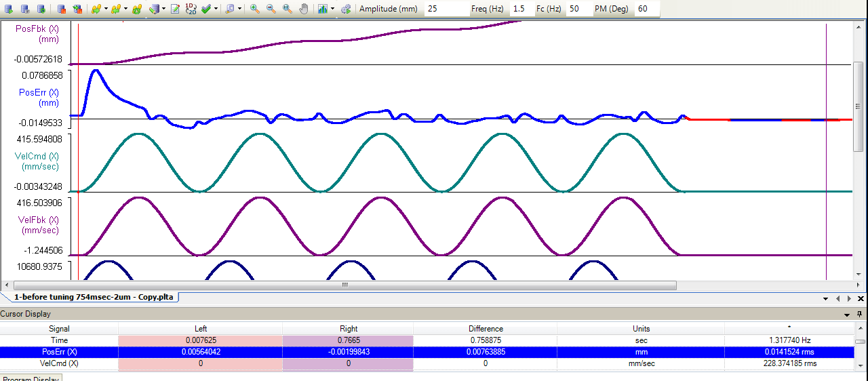868x381 pixels.
Task: Click the zoom-to-fit magnifier icon
Action: coord(287,9)
